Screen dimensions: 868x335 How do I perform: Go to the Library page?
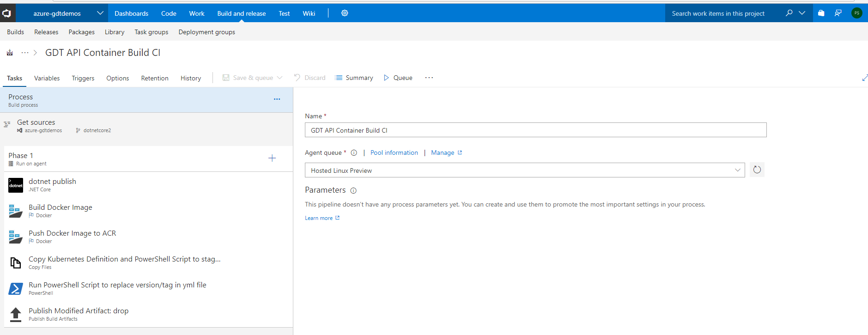coord(115,32)
